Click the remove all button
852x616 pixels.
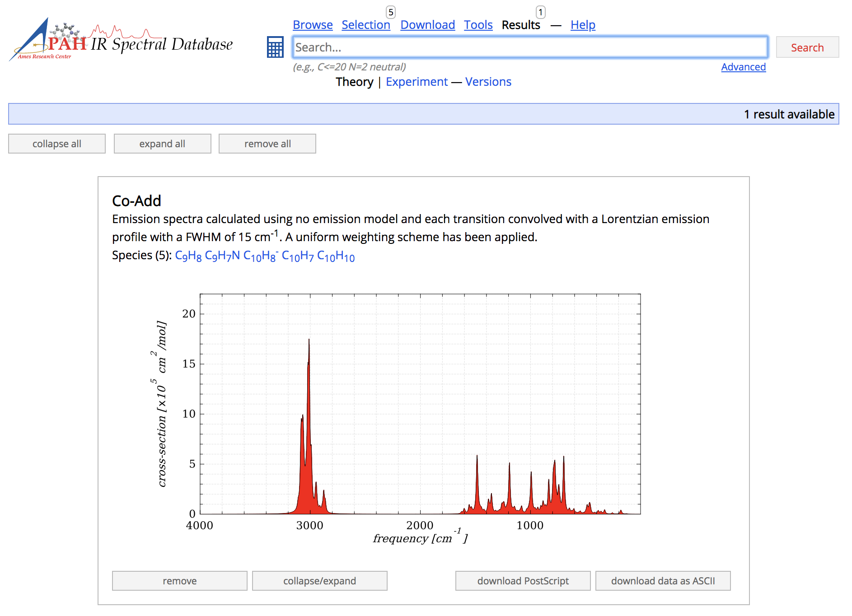267,144
